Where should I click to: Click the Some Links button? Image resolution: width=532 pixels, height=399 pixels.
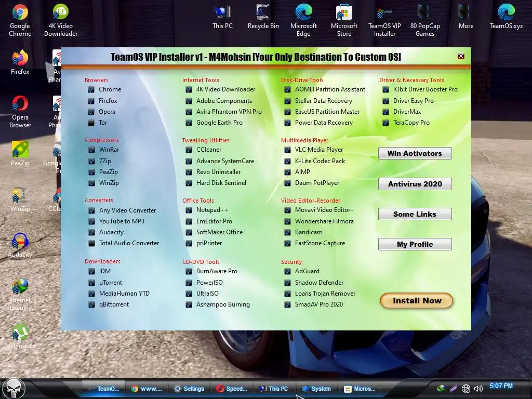(415, 214)
